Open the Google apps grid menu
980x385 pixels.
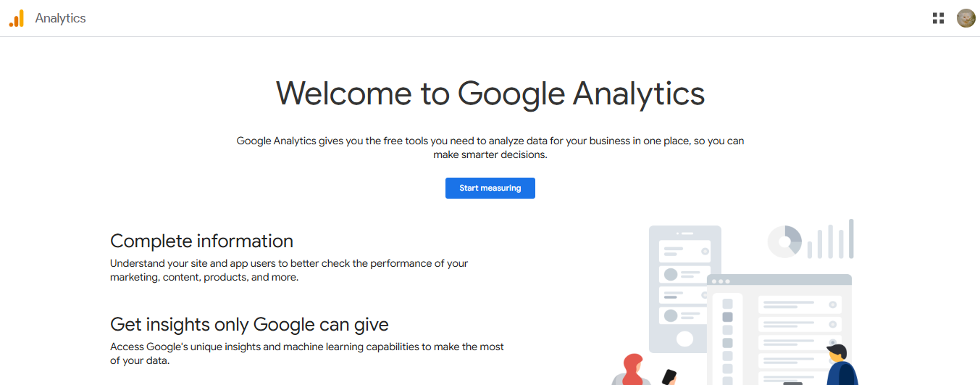coord(938,18)
